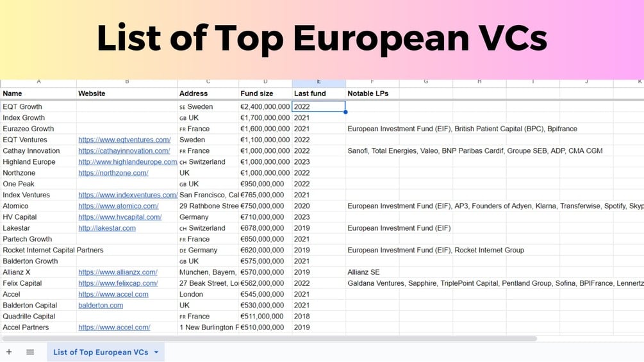
Task: Select the Highland Europe name cell
Action: [x=38, y=162]
